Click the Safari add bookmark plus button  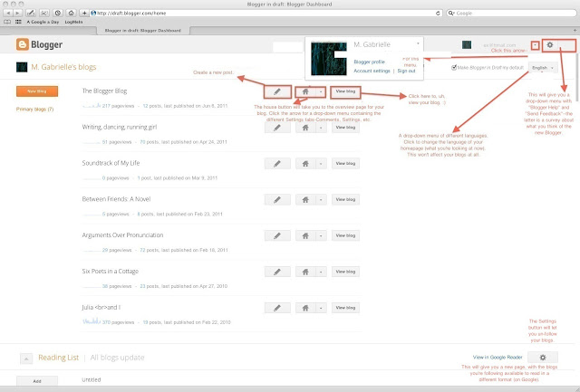click(x=84, y=13)
